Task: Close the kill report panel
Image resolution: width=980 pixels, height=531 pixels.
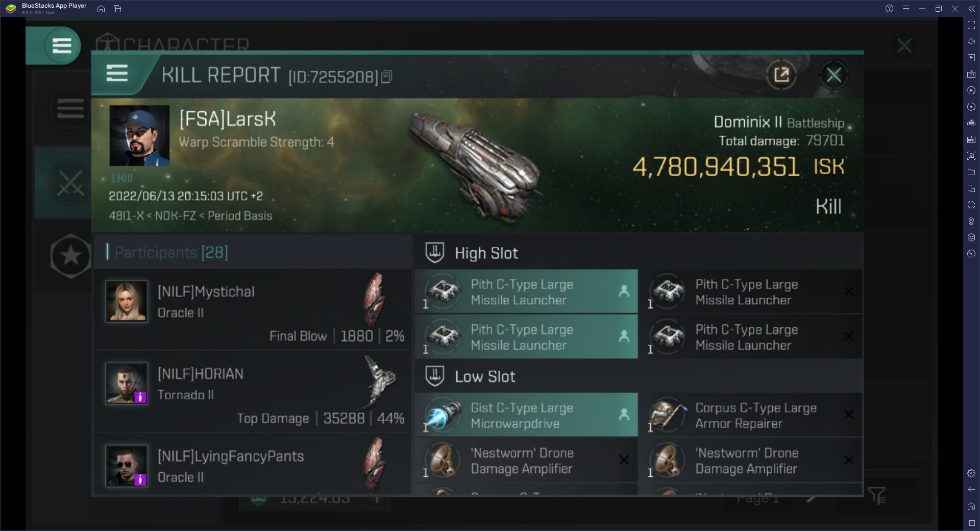Action: [834, 75]
